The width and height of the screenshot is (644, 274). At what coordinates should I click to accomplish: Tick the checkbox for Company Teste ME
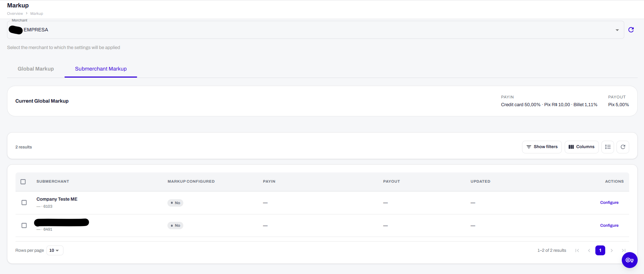[24, 202]
